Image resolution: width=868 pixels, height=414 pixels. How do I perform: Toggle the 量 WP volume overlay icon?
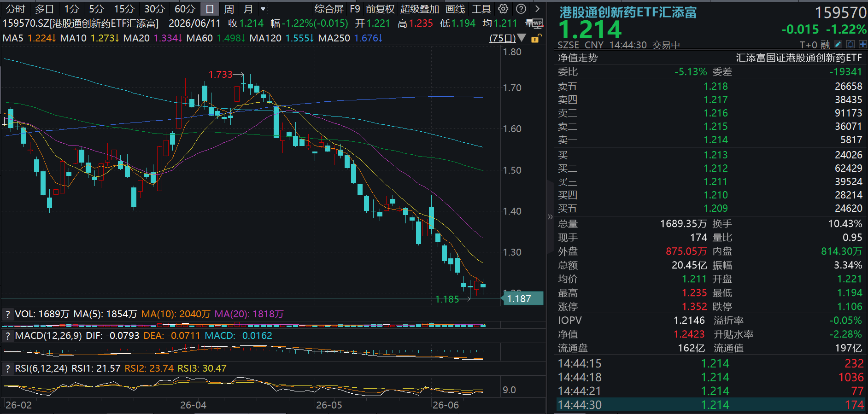point(534,23)
